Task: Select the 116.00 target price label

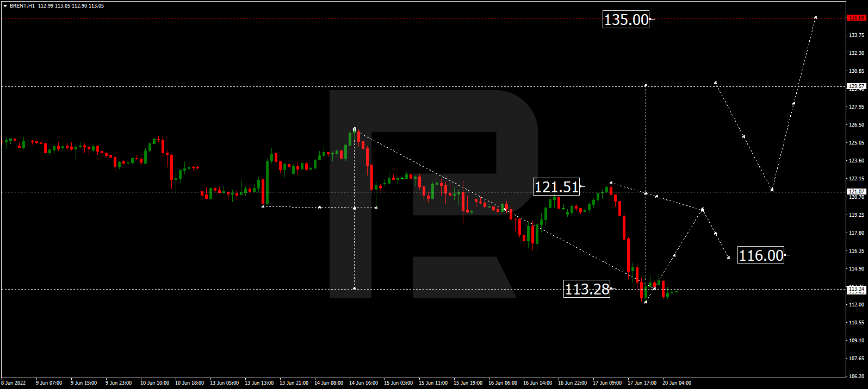Action: [x=761, y=255]
